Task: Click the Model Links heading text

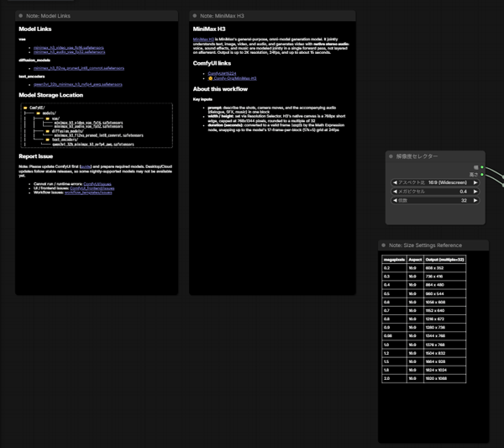Action: pyautogui.click(x=35, y=29)
